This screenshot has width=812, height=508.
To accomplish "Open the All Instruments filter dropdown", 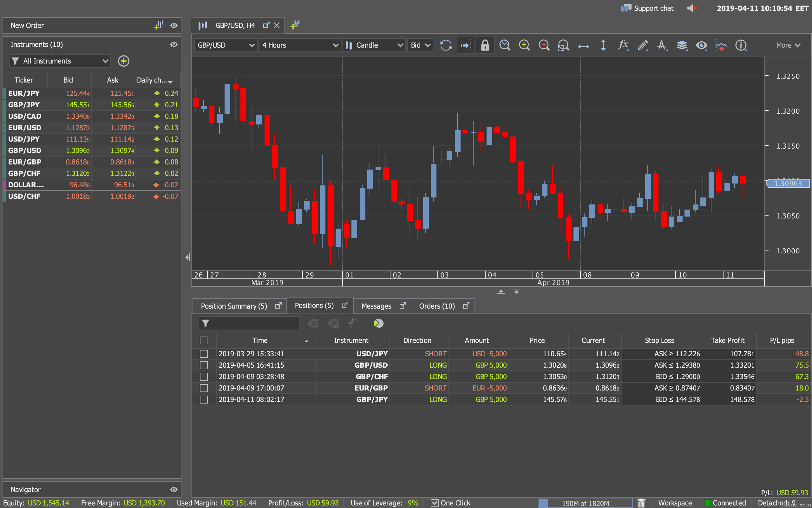I will tap(60, 61).
